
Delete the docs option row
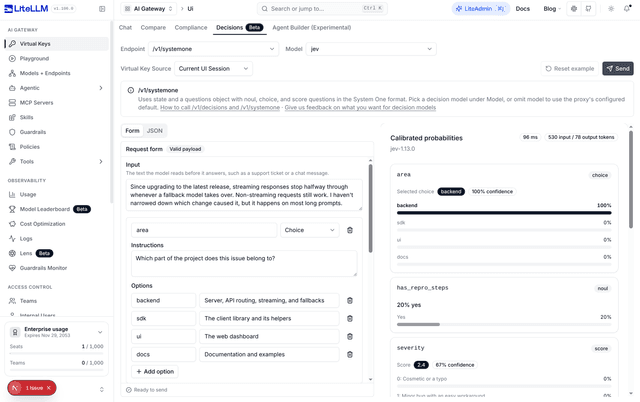pos(350,354)
